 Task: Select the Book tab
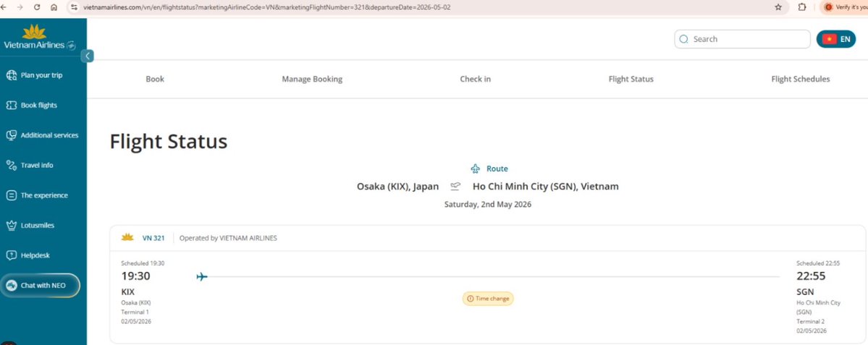pyautogui.click(x=155, y=79)
